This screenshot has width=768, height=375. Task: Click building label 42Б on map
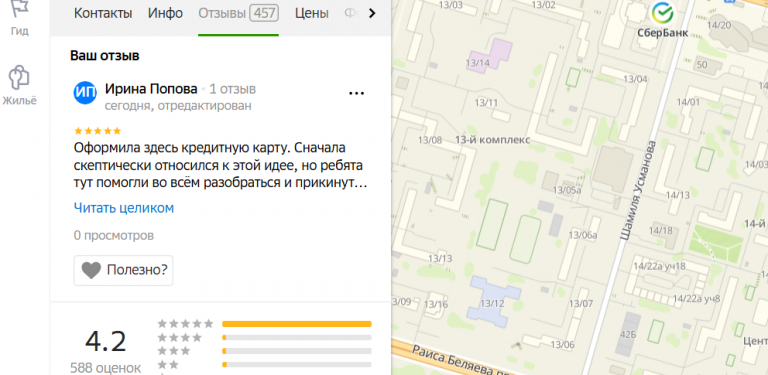click(x=628, y=335)
